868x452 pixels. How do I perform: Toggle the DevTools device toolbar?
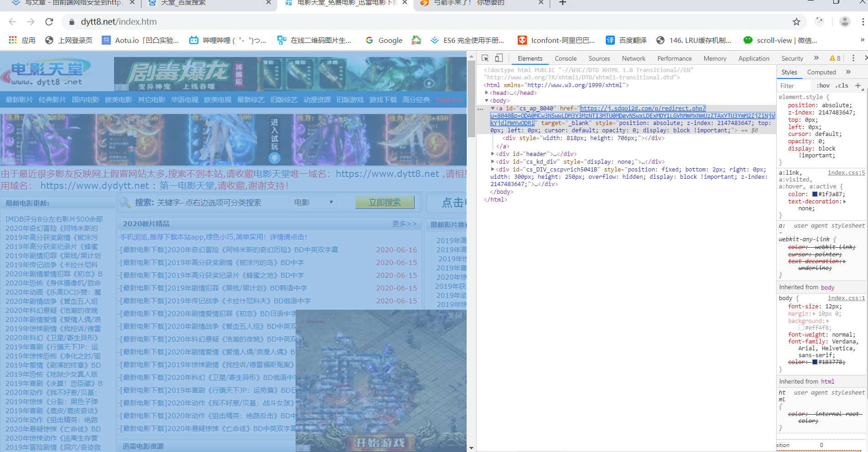tap(499, 58)
